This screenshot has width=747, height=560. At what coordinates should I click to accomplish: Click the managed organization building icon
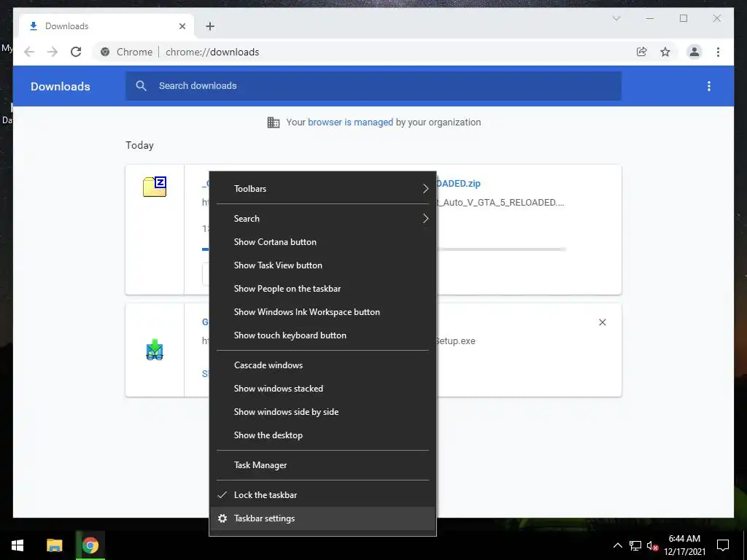click(274, 122)
